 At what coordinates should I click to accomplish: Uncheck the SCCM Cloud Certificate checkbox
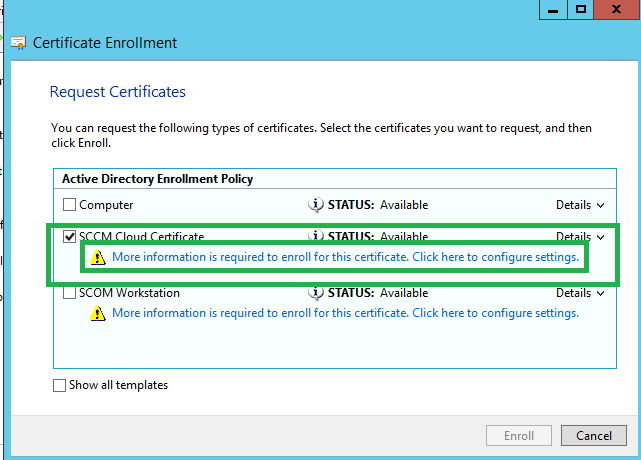tap(69, 236)
